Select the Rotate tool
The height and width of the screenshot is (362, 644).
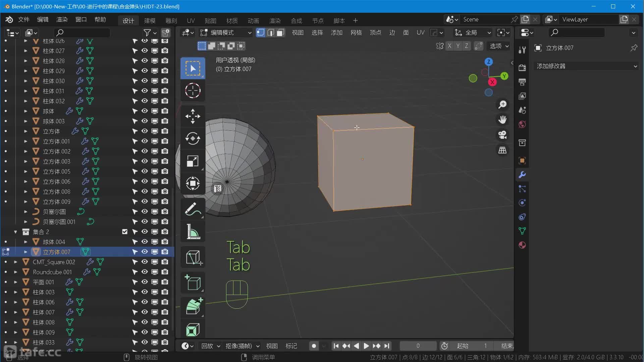[x=193, y=138]
